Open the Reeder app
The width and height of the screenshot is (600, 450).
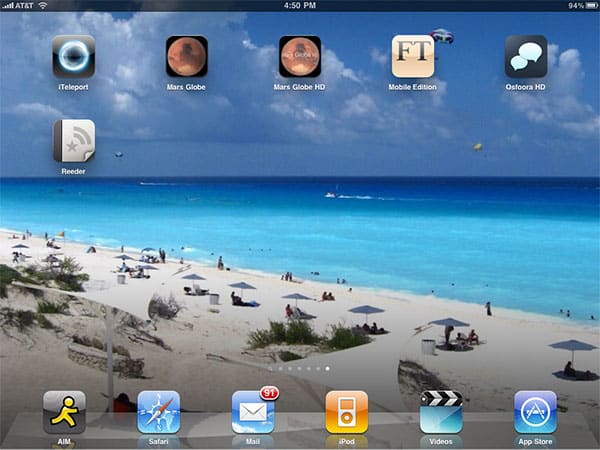coord(74,141)
